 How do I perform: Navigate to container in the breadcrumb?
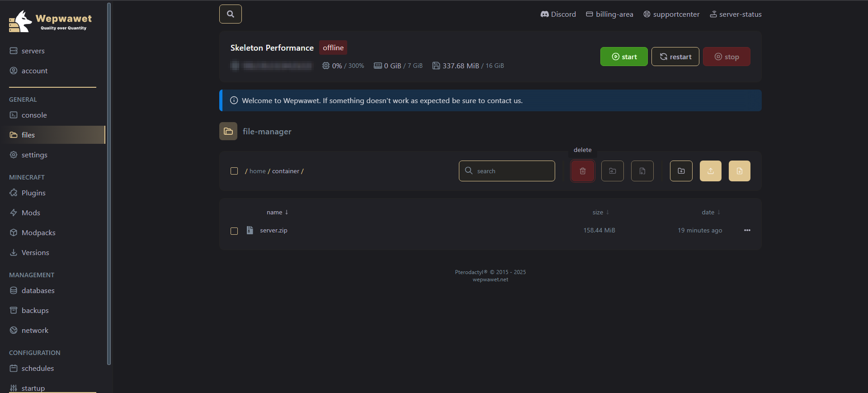coord(286,171)
